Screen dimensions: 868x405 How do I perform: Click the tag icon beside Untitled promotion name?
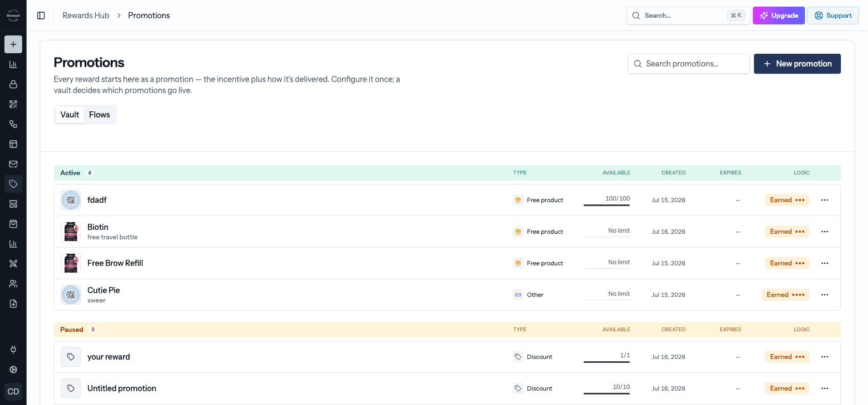pyautogui.click(x=71, y=388)
